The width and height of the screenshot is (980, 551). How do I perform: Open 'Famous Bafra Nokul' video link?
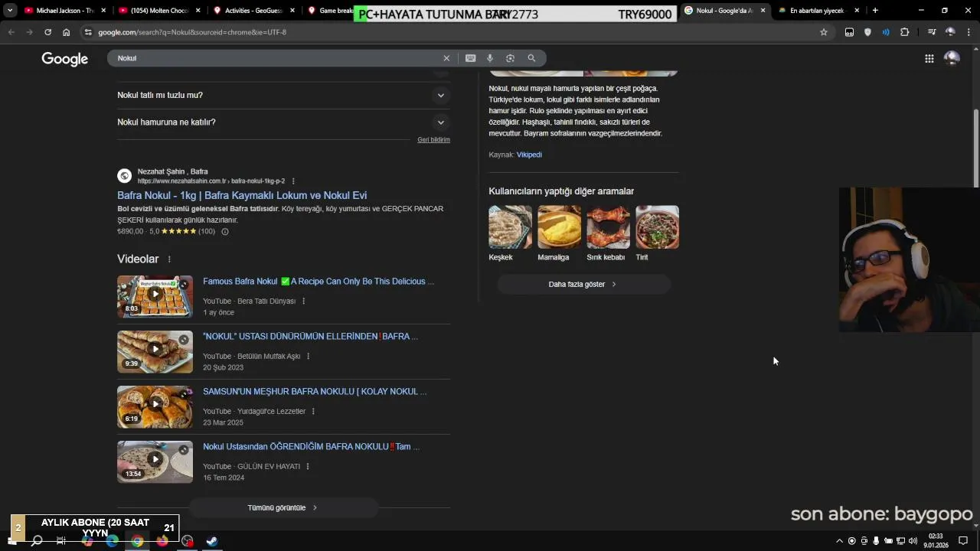tap(318, 282)
